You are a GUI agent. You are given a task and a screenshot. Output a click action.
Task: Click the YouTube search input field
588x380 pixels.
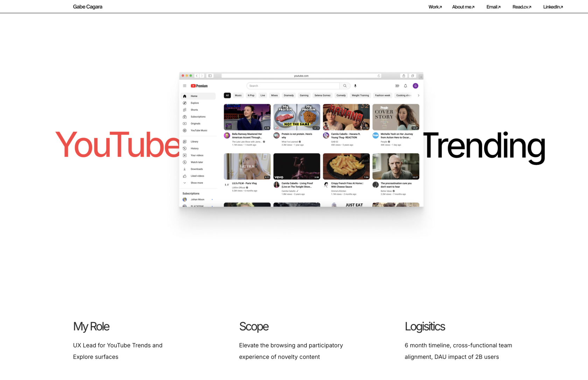[x=293, y=86]
